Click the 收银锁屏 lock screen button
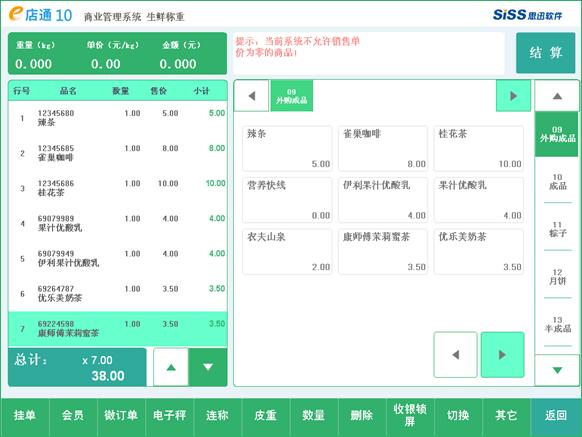Screen dimensions: 582x437 click(410, 415)
